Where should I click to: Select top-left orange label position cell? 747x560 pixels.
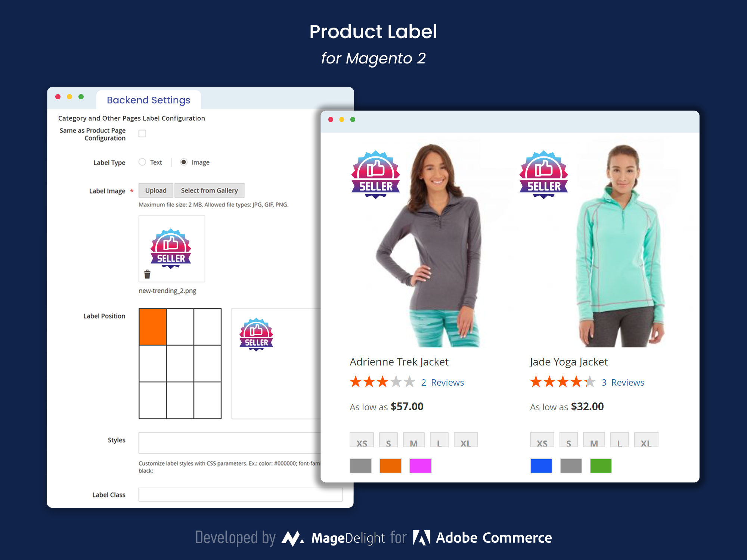click(x=153, y=327)
